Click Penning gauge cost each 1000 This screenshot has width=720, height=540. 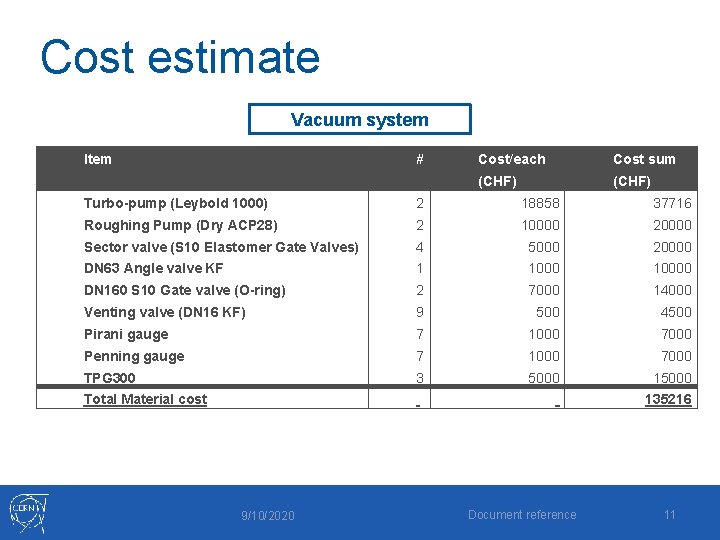point(544,357)
